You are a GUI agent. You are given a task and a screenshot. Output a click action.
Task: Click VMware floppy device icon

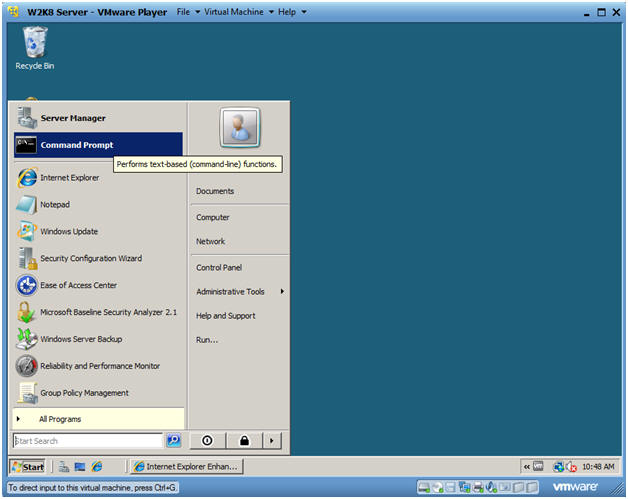tap(451, 487)
